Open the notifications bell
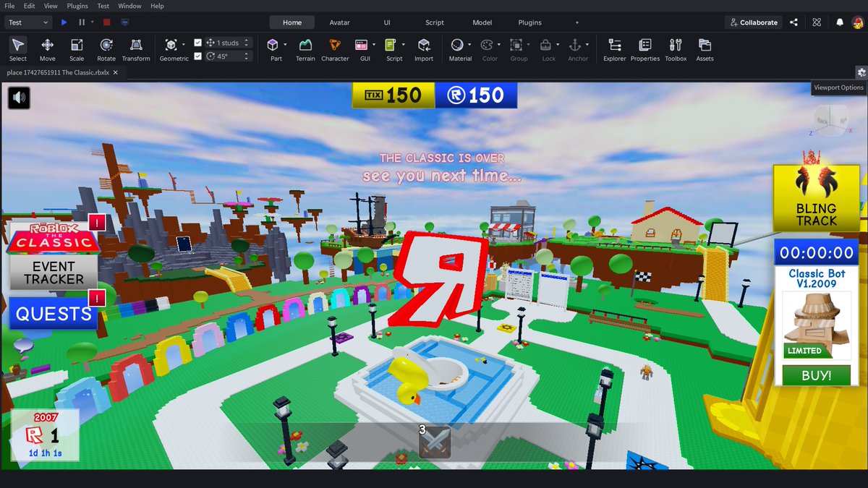868x488 pixels. pyautogui.click(x=840, y=22)
